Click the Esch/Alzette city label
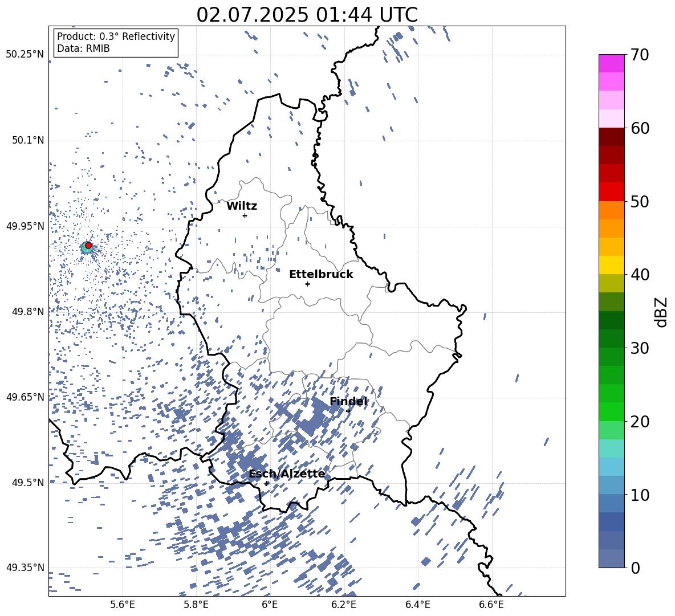 click(287, 474)
